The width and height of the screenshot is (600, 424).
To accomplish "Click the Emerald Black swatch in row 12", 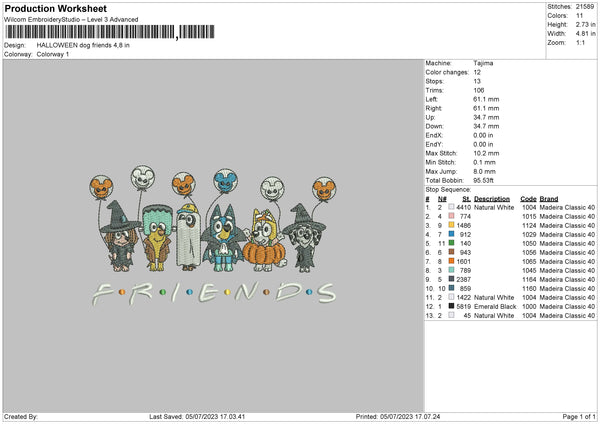I will tap(452, 306).
